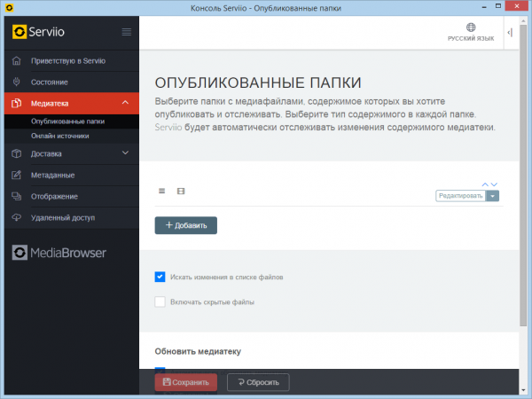Click the globe language icon

click(x=471, y=27)
